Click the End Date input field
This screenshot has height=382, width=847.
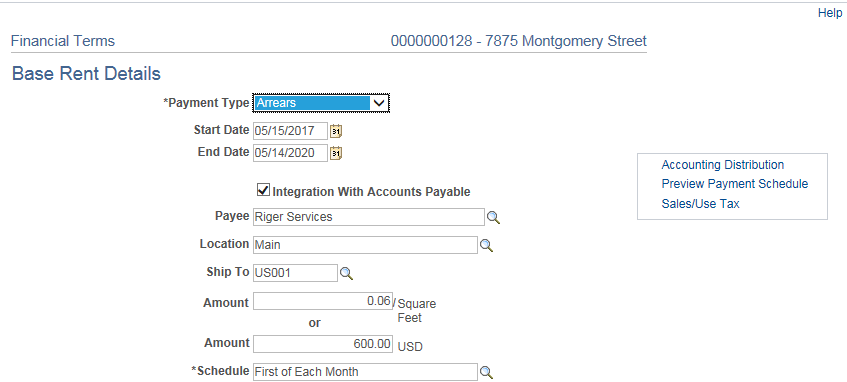pyautogui.click(x=291, y=153)
